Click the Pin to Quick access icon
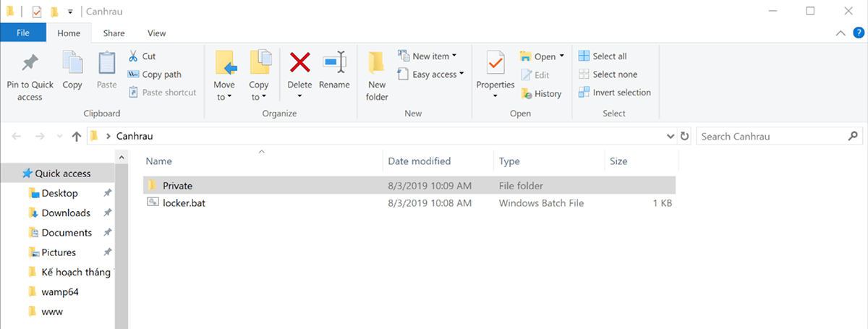Image resolution: width=868 pixels, height=329 pixels. point(30,64)
